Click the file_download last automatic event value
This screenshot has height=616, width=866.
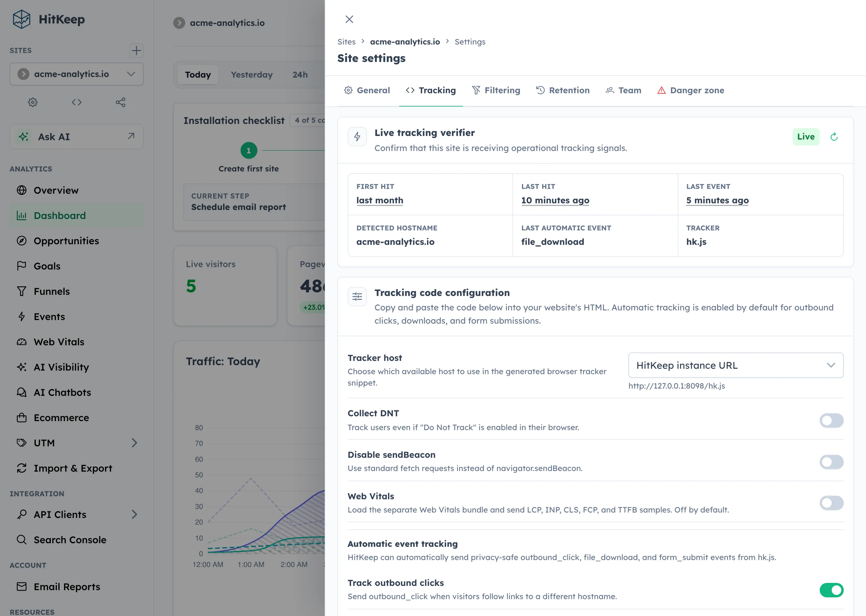click(x=552, y=242)
